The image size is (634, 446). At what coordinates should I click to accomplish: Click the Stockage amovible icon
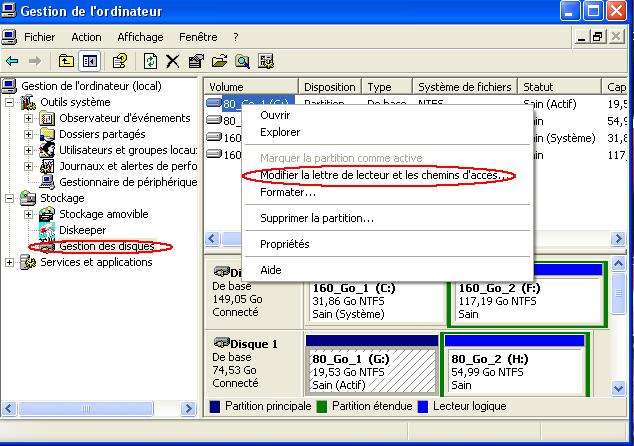(x=47, y=214)
